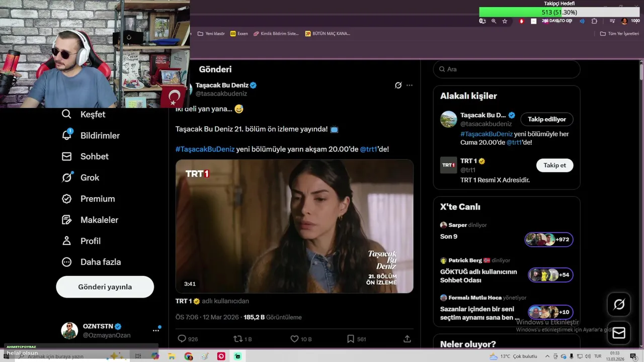This screenshot has height=362, width=644.
Task: Open post three-dot more options
Action: point(410,85)
